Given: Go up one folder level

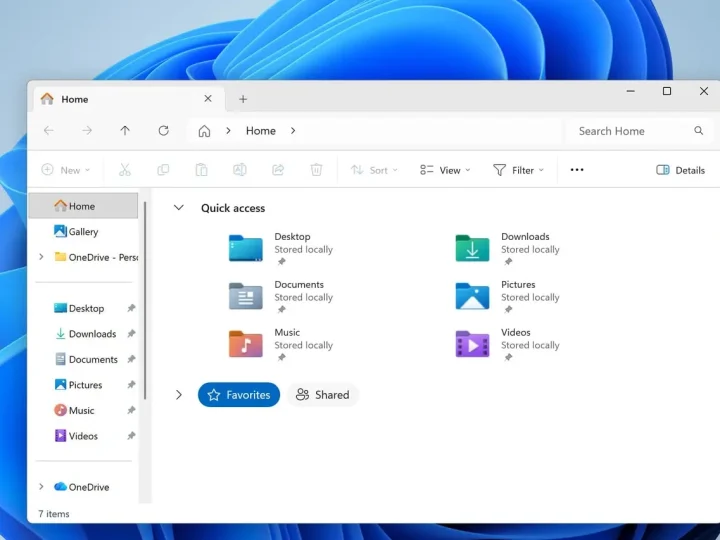Looking at the screenshot, I should [125, 131].
